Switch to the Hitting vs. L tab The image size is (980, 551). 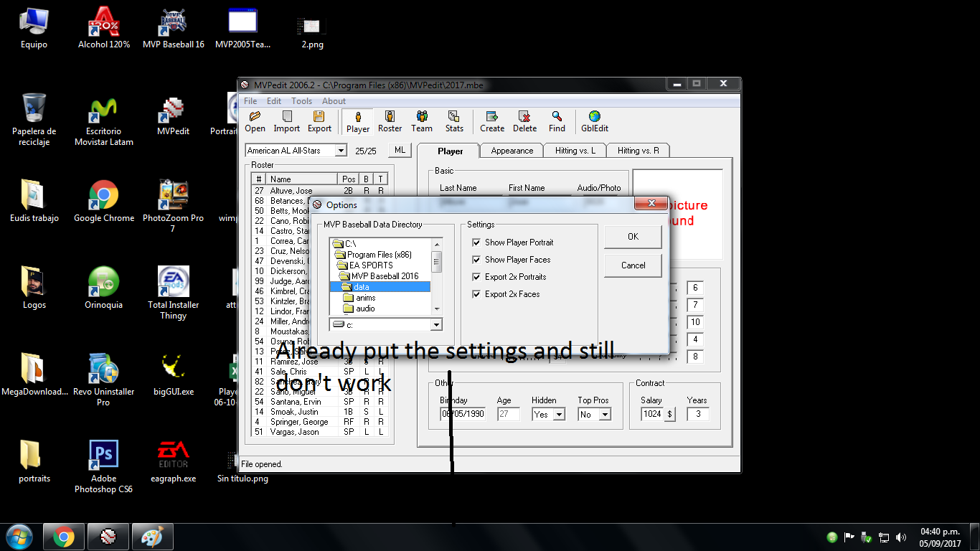click(x=575, y=151)
